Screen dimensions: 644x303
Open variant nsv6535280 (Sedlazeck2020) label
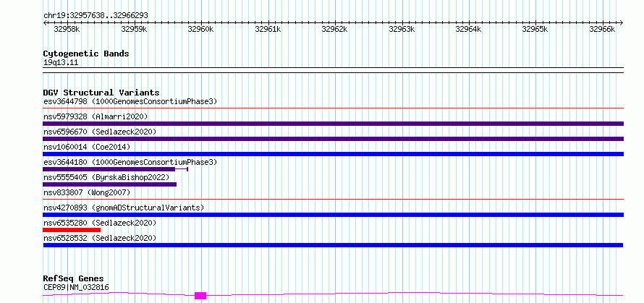pos(100,223)
